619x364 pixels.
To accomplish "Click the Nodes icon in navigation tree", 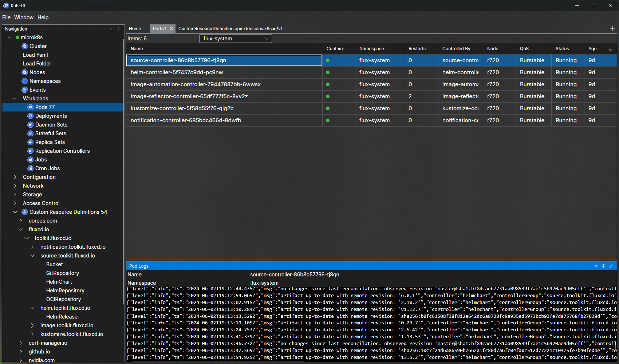I will pos(25,72).
